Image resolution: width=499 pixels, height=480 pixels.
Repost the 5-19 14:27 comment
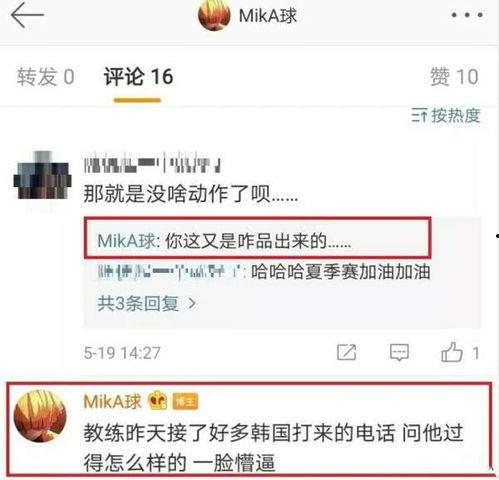[x=346, y=352]
